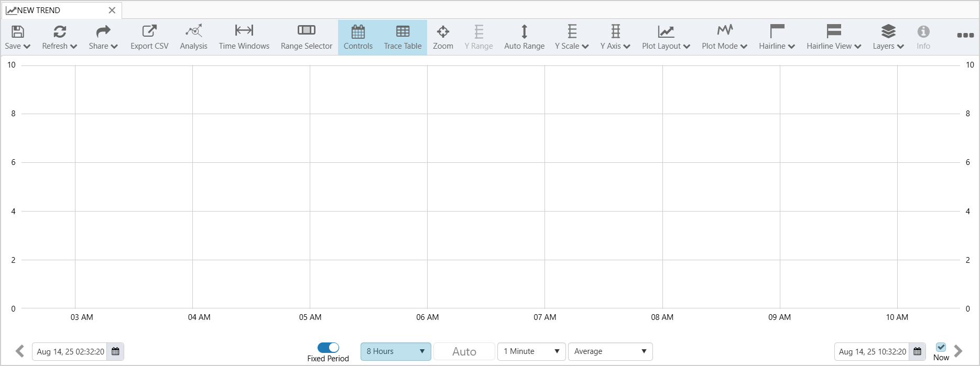Click the start date time input field
Viewport: 980px width, 366px height.
coord(70,351)
